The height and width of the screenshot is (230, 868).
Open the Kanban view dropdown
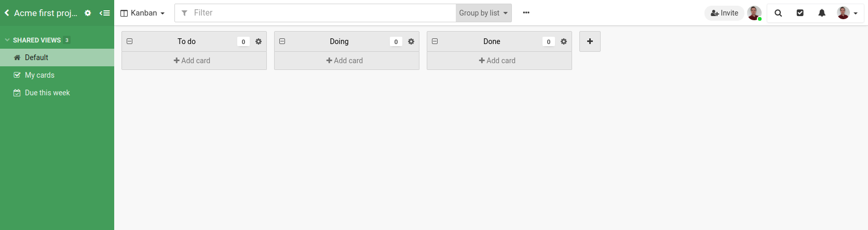[142, 13]
